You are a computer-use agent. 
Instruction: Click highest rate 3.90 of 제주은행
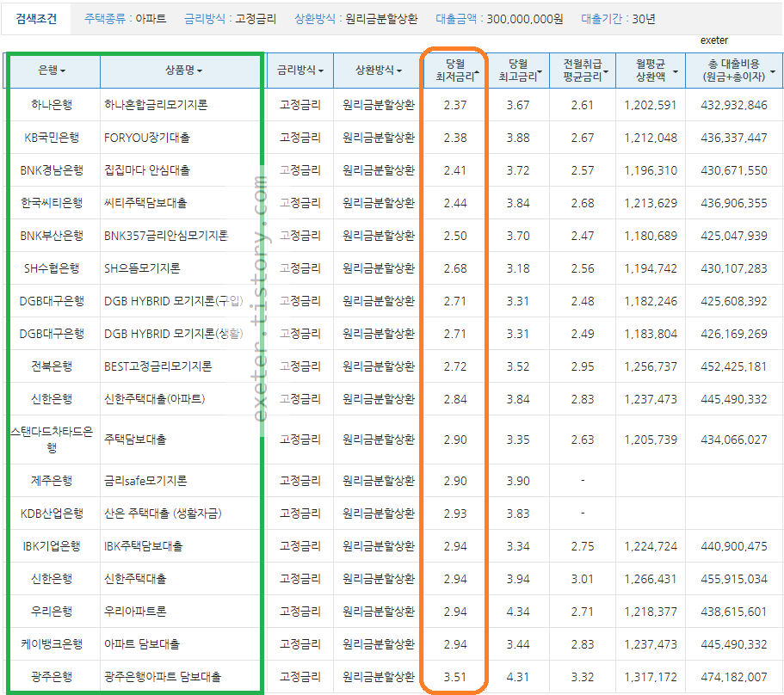tap(518, 481)
